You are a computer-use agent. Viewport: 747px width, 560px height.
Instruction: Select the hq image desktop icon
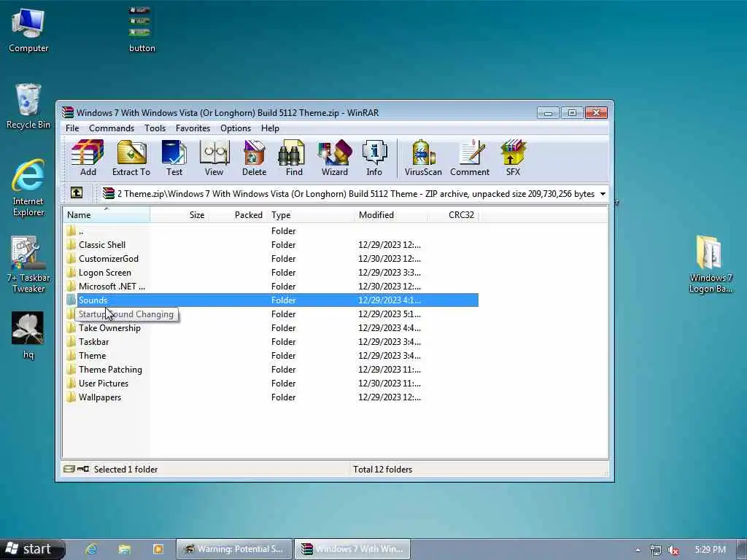pos(28,335)
